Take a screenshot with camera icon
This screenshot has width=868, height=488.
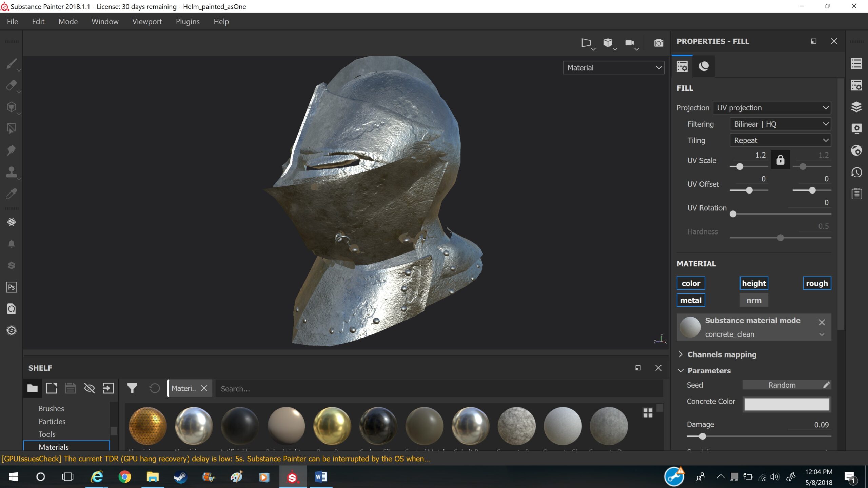pos(658,43)
